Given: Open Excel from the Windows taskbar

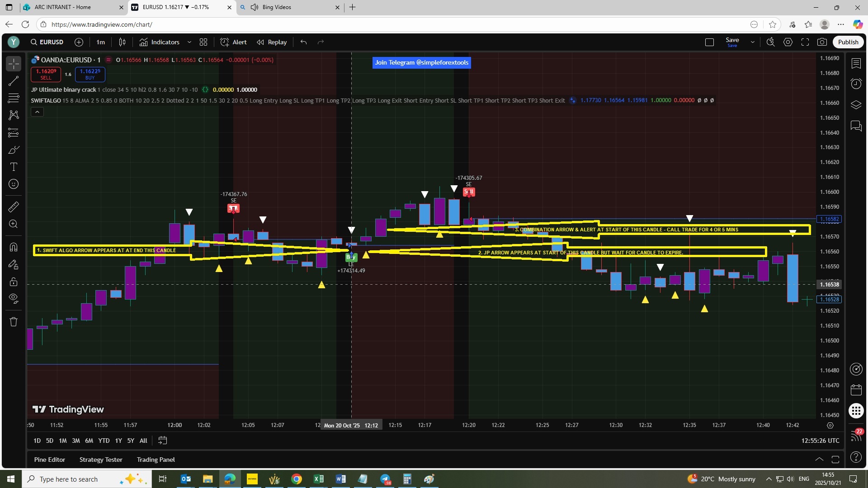Looking at the screenshot, I should click(319, 479).
